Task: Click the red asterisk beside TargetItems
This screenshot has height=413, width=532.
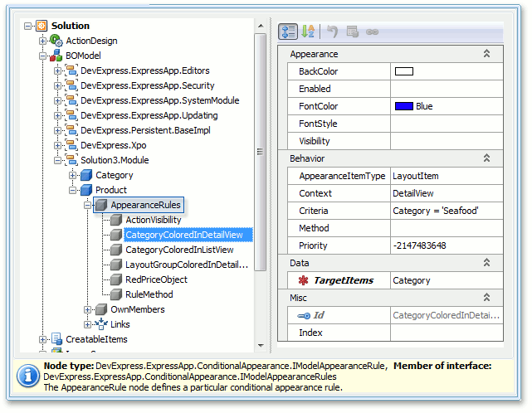Action: (x=303, y=280)
